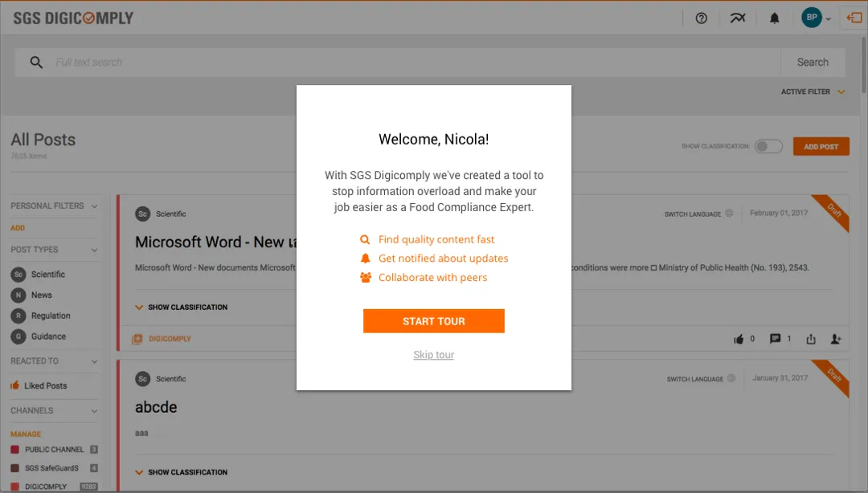The height and width of the screenshot is (493, 868).
Task: Click the add-person icon on first post
Action: pos(836,339)
